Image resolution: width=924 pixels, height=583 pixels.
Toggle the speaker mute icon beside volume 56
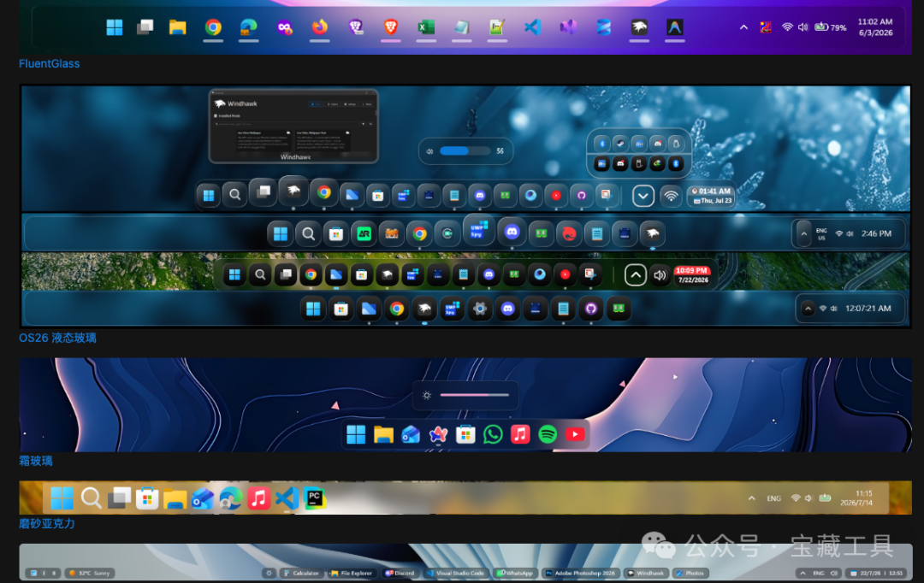click(x=429, y=151)
